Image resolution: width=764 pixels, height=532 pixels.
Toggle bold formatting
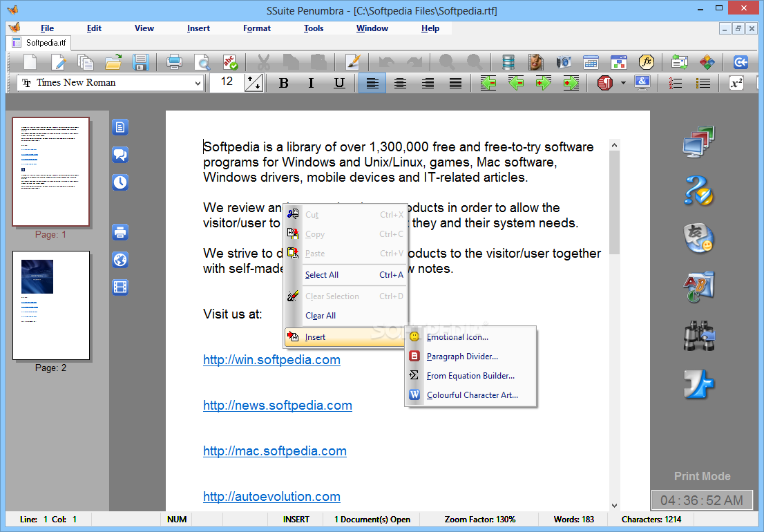(284, 83)
